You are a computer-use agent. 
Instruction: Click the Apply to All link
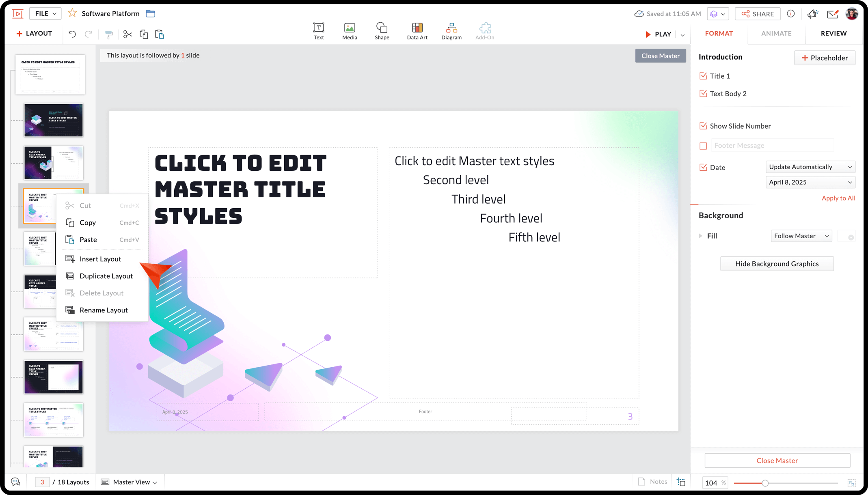[838, 198]
